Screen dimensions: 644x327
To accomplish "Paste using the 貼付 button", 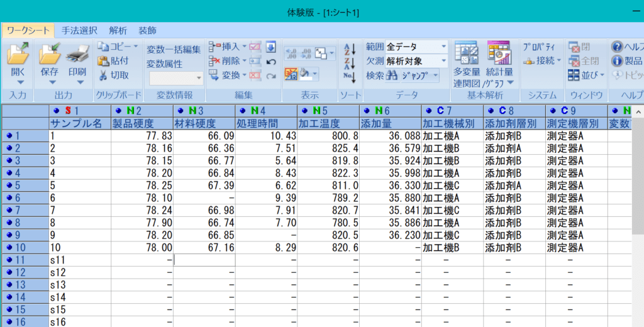I will (114, 61).
